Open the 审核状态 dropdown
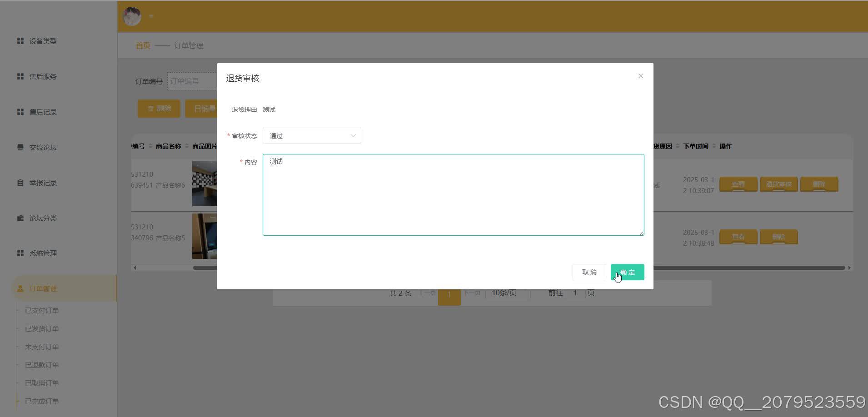 point(312,136)
